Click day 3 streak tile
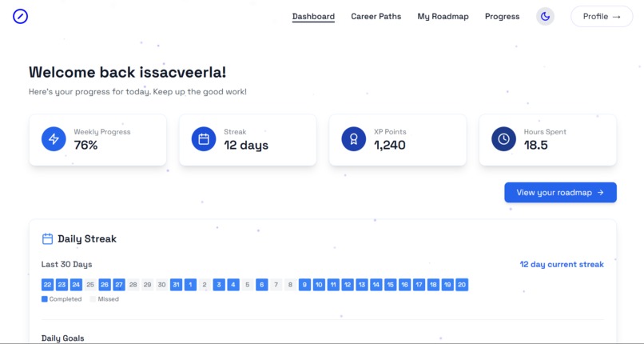The image size is (644, 344). 219,285
